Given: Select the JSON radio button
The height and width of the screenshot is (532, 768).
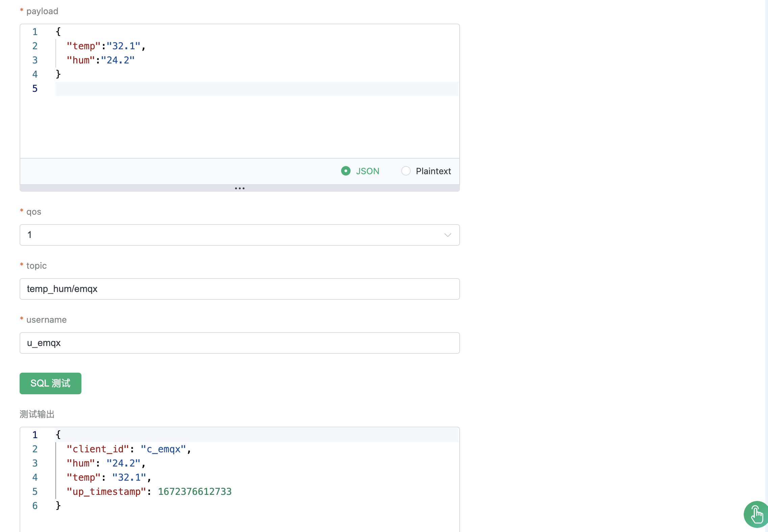Looking at the screenshot, I should pos(346,171).
